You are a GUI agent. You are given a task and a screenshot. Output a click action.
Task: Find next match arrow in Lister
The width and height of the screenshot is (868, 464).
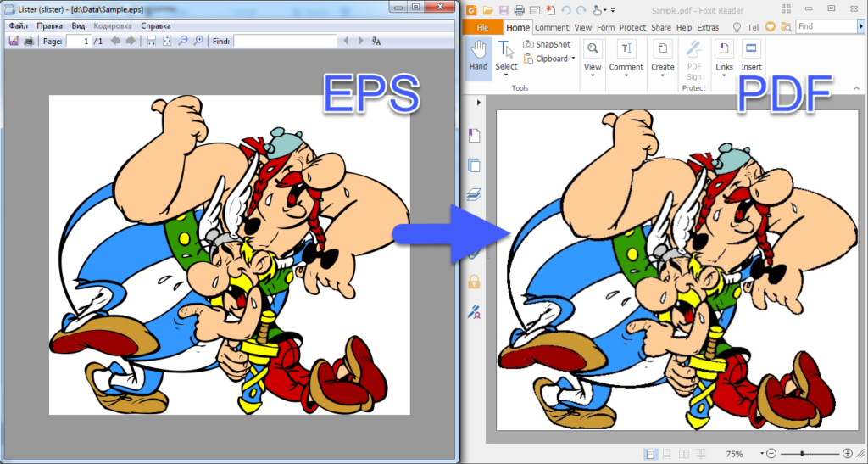361,41
